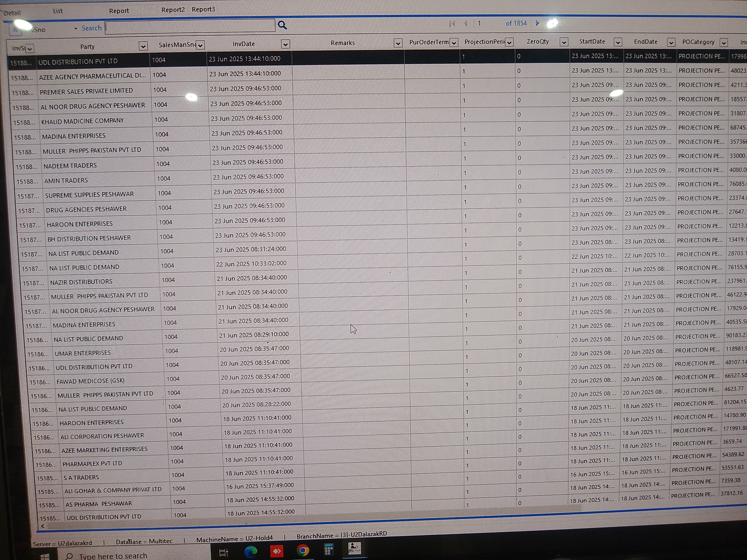This screenshot has width=747, height=560.
Task: Expand InvDate column filter dropdown
Action: coord(285,44)
